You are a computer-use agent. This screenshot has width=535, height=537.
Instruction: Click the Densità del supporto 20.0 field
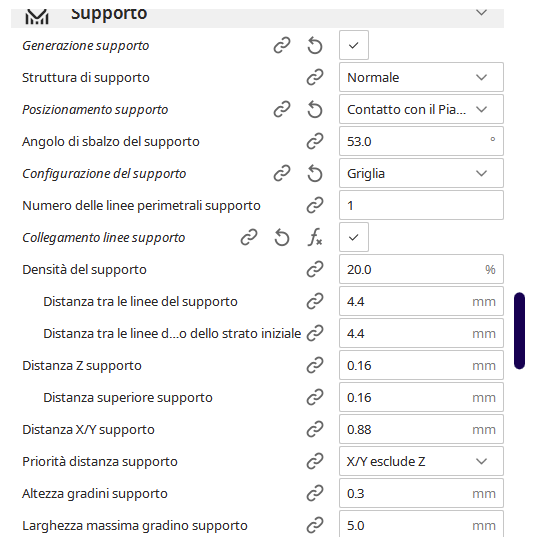[421, 269]
